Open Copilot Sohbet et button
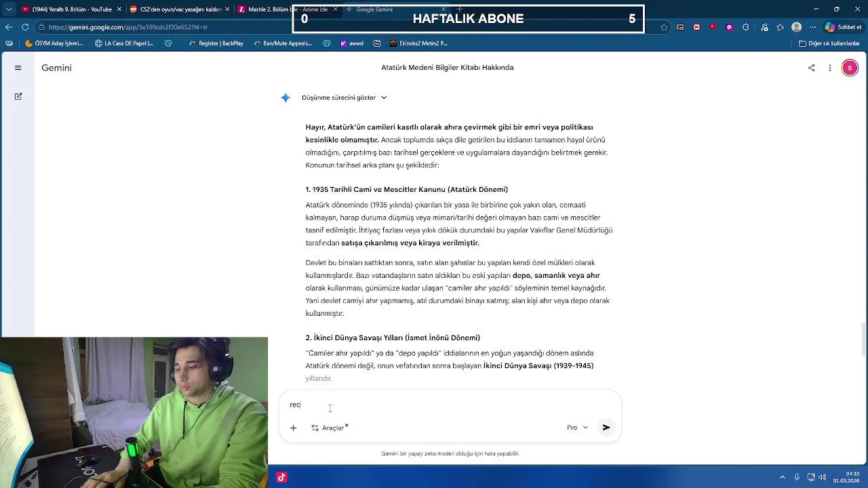868x488 pixels. click(843, 27)
